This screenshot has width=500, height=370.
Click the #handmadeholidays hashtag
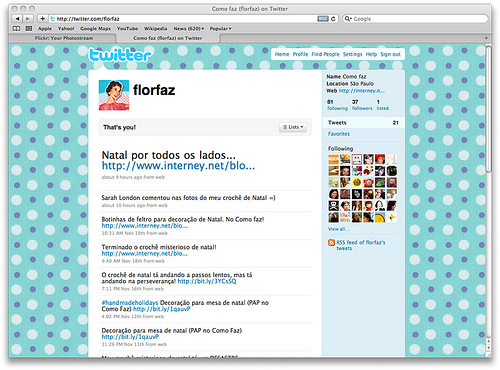(130, 303)
